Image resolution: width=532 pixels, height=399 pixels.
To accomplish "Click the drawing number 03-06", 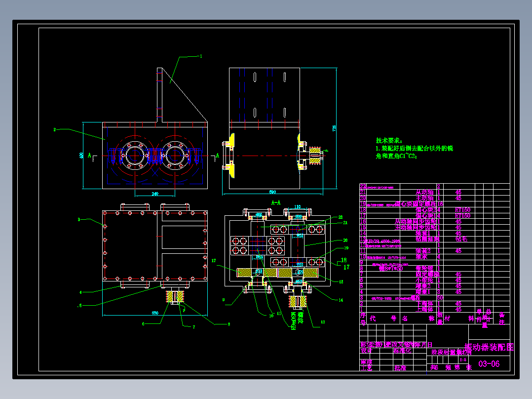I will (x=489, y=364).
